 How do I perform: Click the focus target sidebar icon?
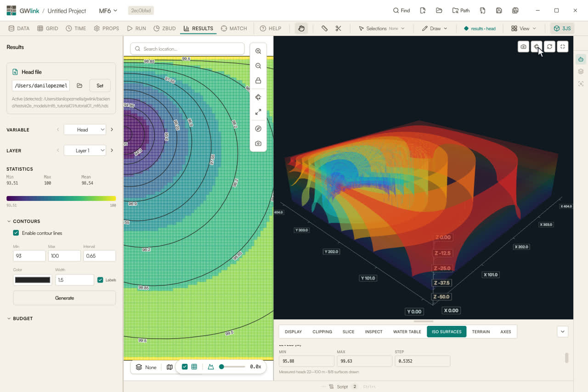581,84
